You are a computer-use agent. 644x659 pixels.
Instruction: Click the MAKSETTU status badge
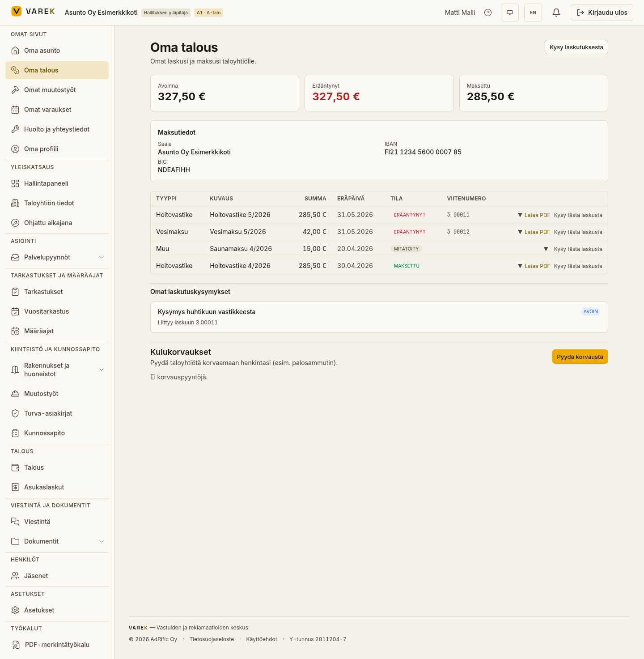pos(407,266)
